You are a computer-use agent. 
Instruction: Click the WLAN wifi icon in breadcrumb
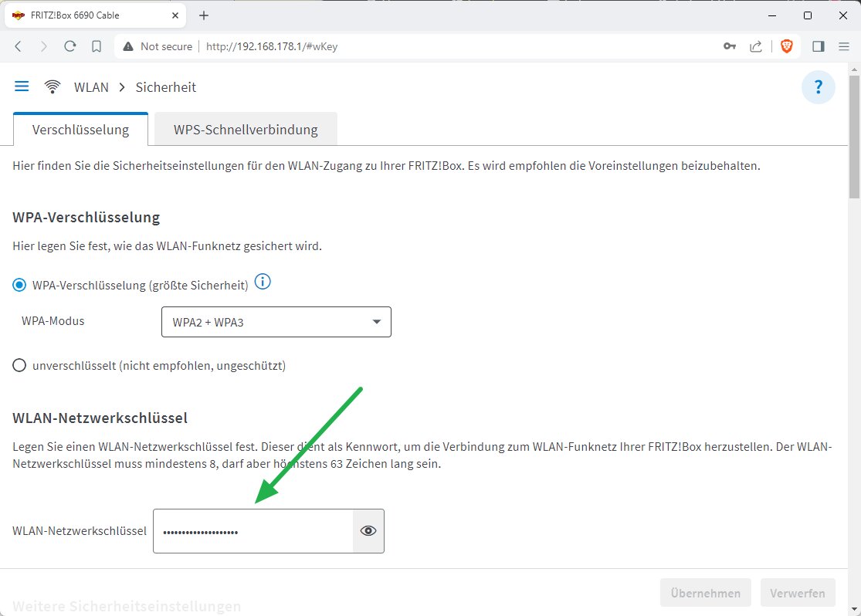[52, 86]
